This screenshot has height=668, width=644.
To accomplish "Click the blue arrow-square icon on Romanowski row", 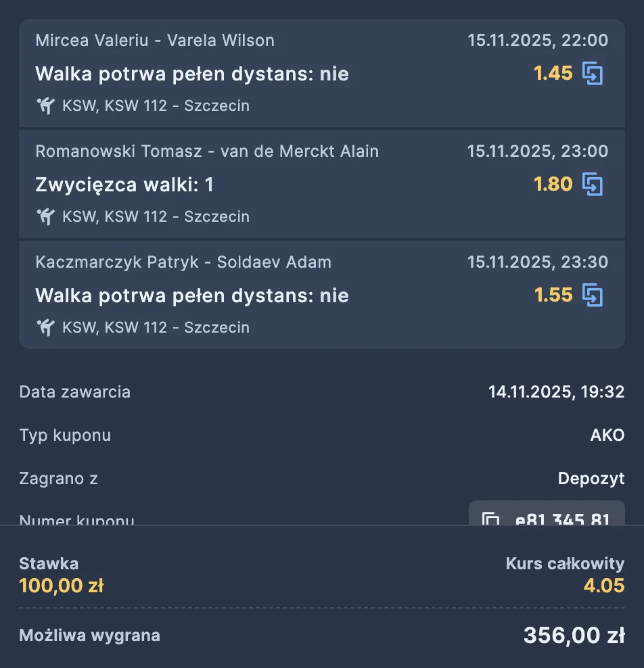I will click(x=594, y=185).
